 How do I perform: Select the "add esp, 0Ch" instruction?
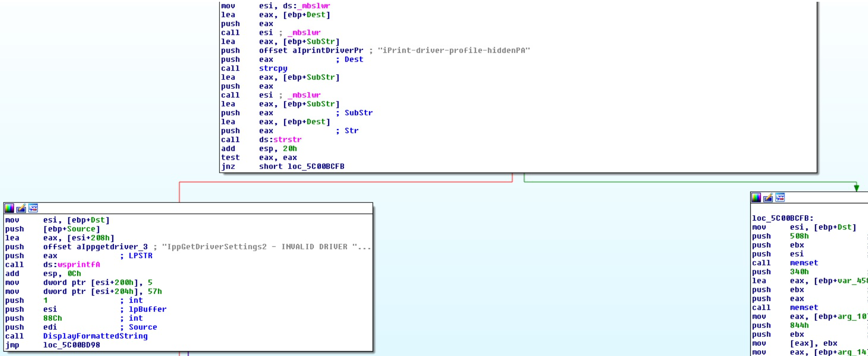coord(43,273)
